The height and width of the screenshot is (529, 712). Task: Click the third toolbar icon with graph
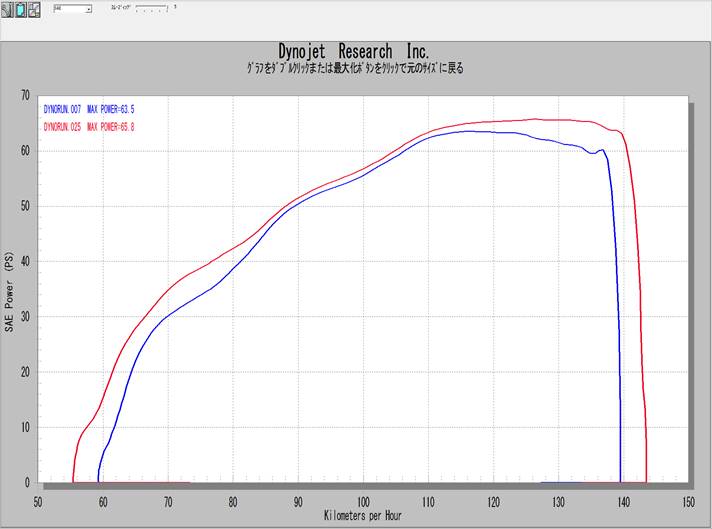tap(35, 9)
